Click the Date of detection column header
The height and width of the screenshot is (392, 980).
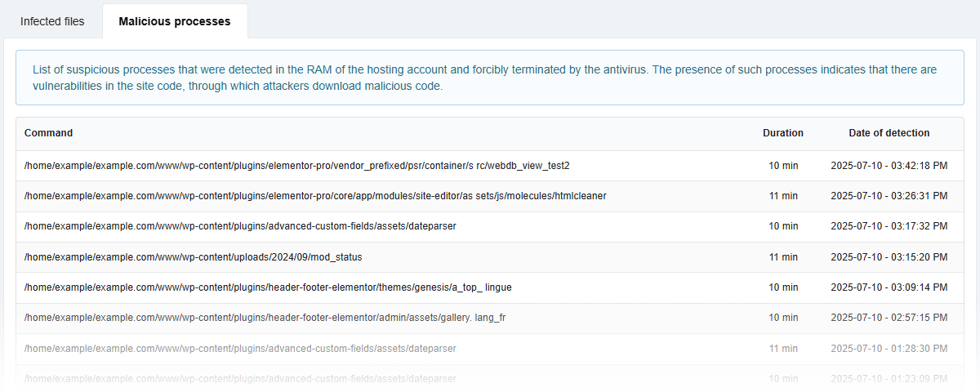(889, 132)
